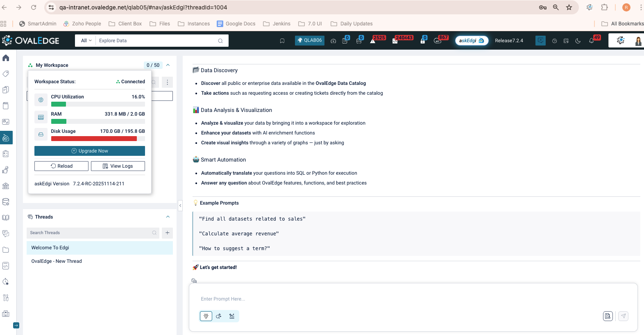Collapse the My Workspace section
644x335 pixels.
168,65
